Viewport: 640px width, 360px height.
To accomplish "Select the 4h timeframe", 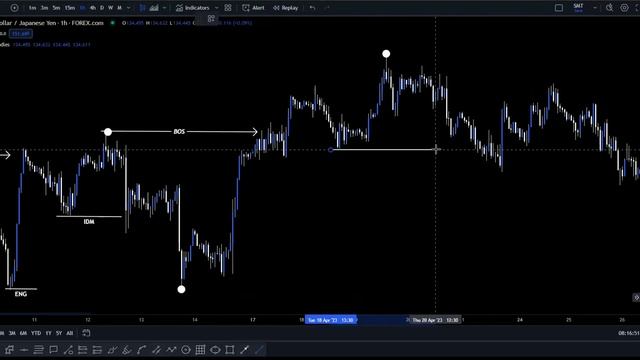I will [x=93, y=8].
